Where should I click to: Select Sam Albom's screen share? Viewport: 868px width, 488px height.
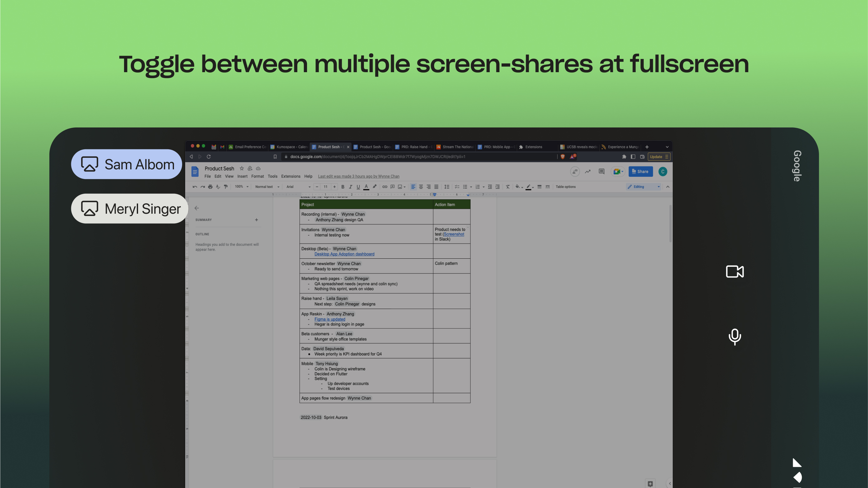pyautogui.click(x=127, y=164)
